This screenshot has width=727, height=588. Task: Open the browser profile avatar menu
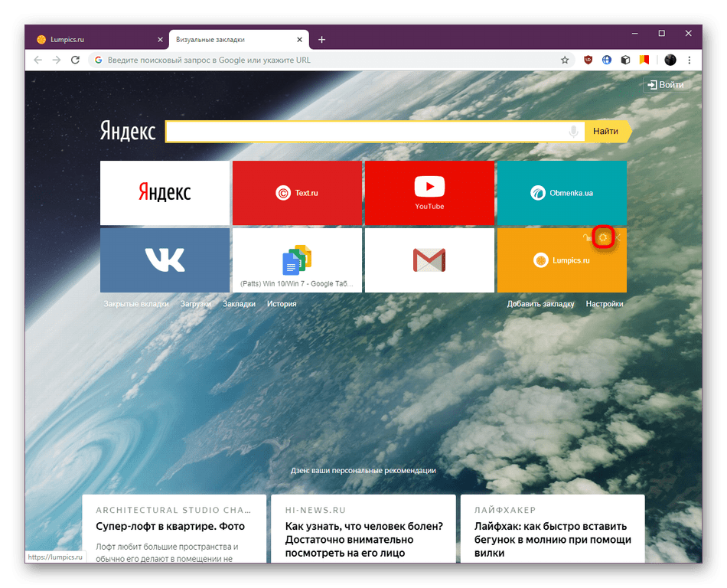tap(670, 60)
